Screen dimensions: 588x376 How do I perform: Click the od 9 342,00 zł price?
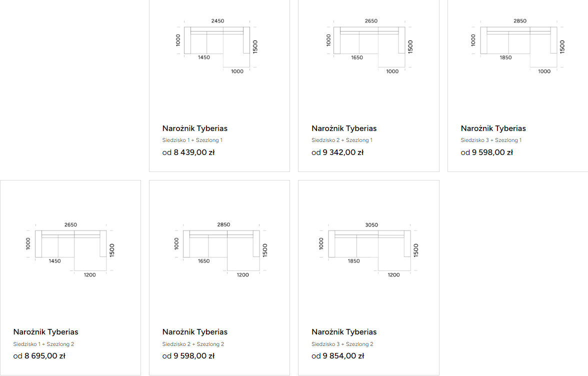click(x=337, y=152)
